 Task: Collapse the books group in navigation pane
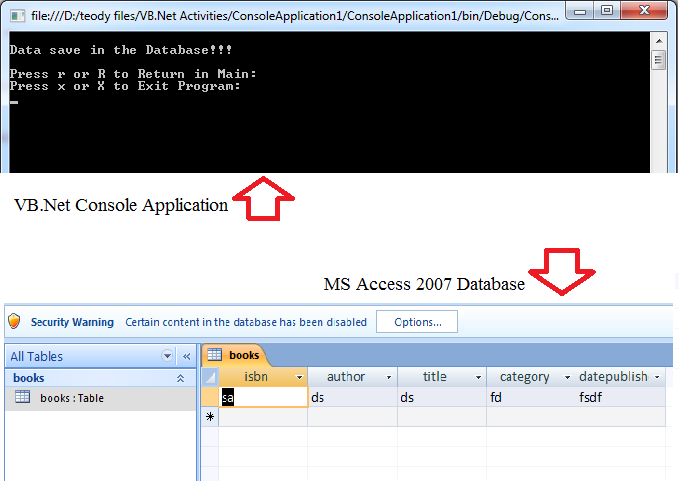pos(181,378)
